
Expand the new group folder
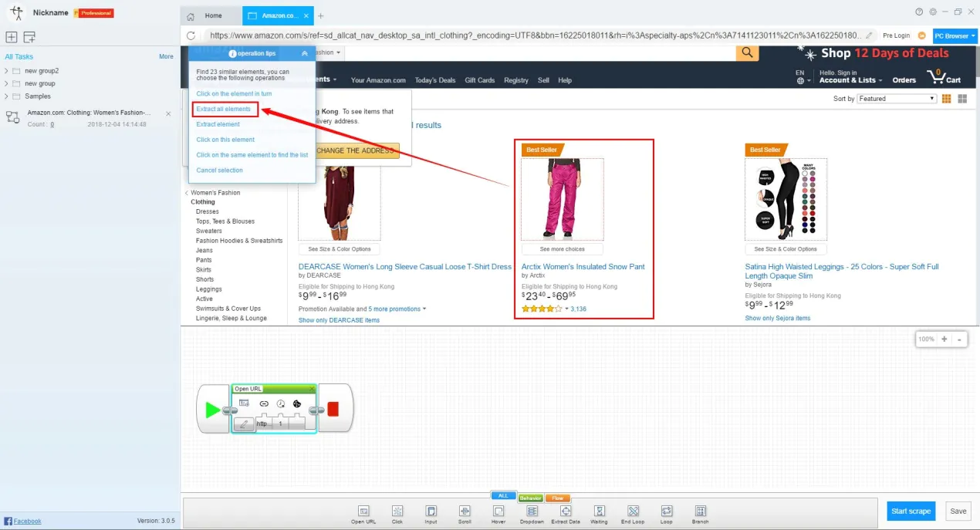(x=7, y=83)
